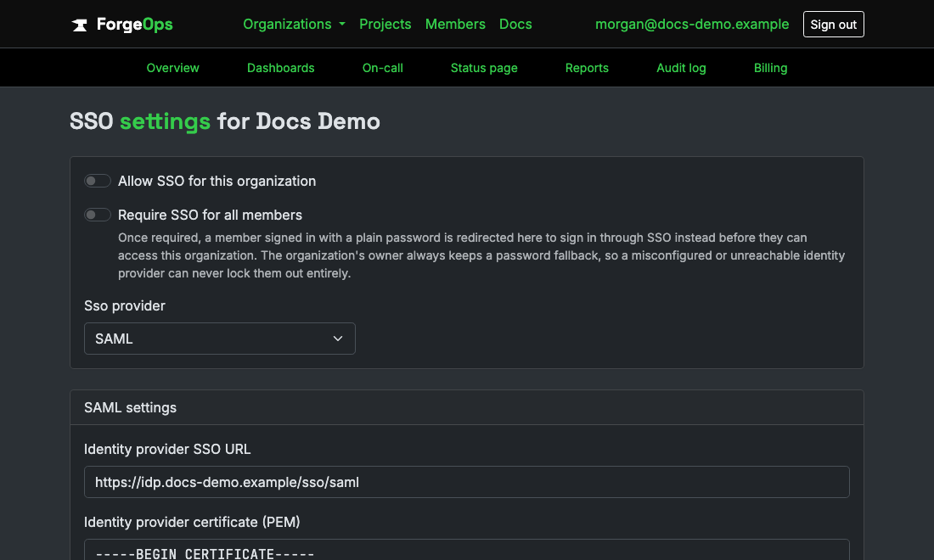Screen dimensions: 934x560
Task: Toggle Require SSO for all members switch
Action: [97, 215]
